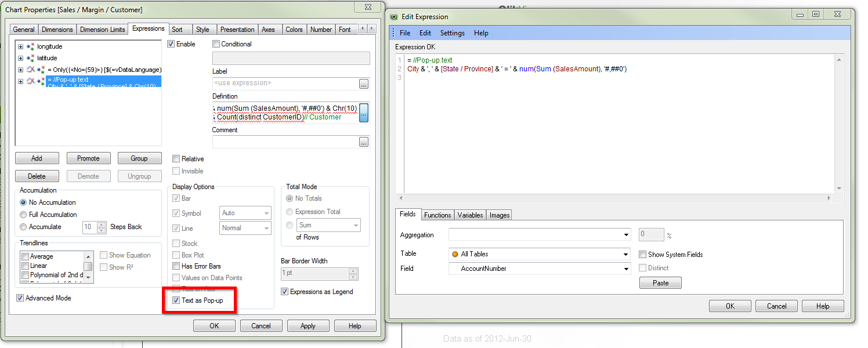Open the Variables tab in Edit Expression
Screen dimensions: 868x348
pos(470,215)
